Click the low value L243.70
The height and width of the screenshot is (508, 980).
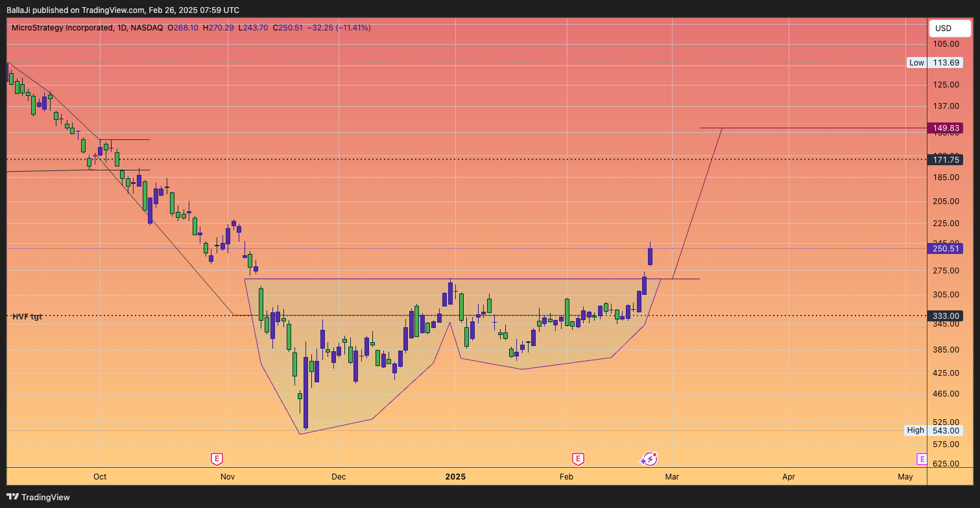[x=254, y=28]
